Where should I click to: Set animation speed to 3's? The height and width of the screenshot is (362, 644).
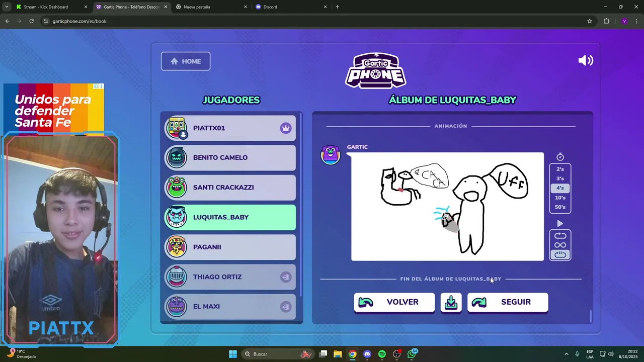tap(560, 178)
